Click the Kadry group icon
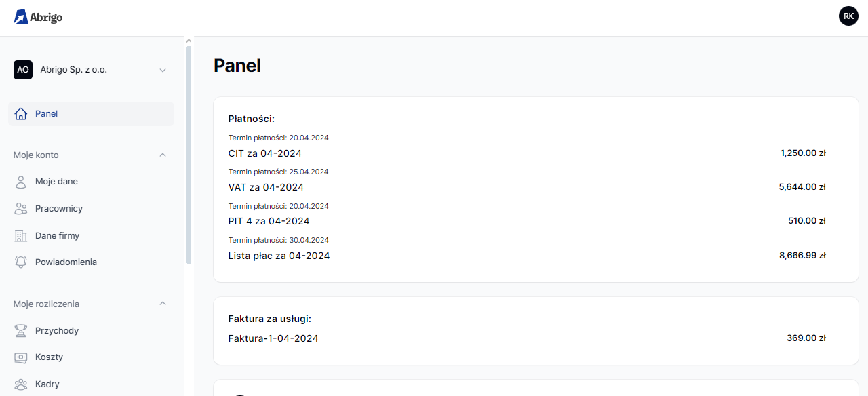Viewport: 868px width, 396px height. [x=21, y=384]
